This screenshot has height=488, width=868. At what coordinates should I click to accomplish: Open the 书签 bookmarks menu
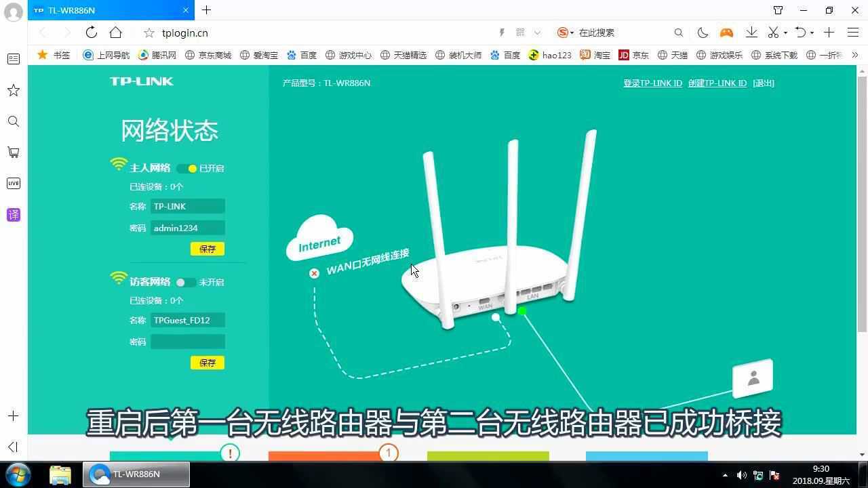54,55
